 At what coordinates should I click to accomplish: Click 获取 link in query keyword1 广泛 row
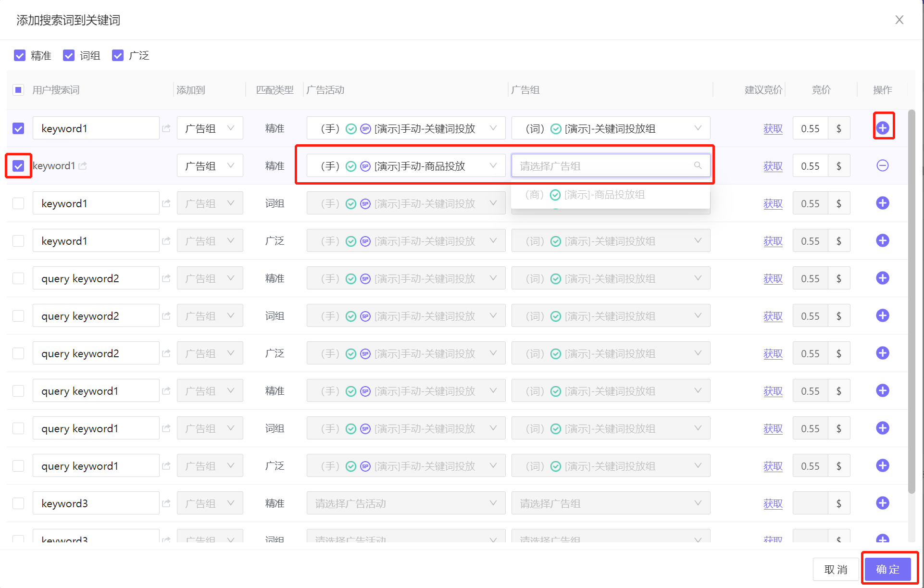pos(773,466)
